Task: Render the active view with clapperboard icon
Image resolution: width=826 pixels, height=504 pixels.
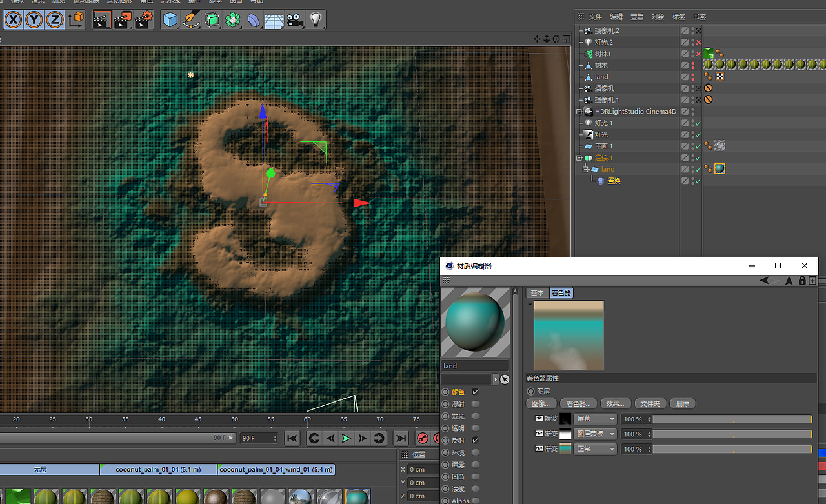Action: click(101, 20)
